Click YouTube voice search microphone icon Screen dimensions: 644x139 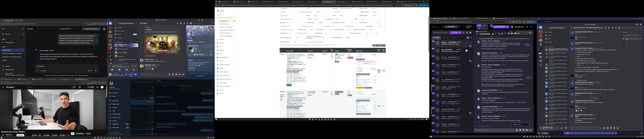(80, 87)
